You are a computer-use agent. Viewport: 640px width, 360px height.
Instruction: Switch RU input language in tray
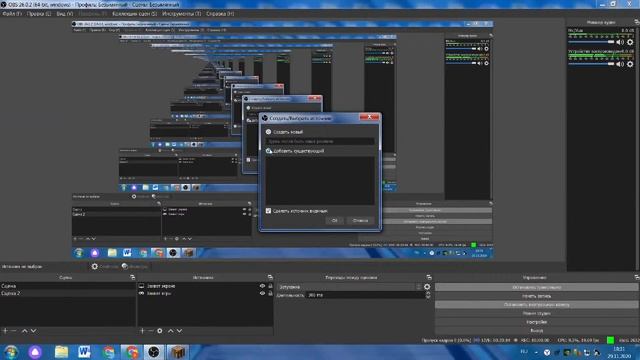point(524,352)
